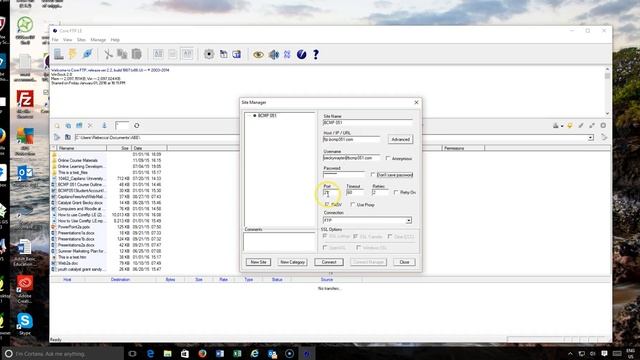Toggle the Retry On checkbox

pyautogui.click(x=396, y=192)
